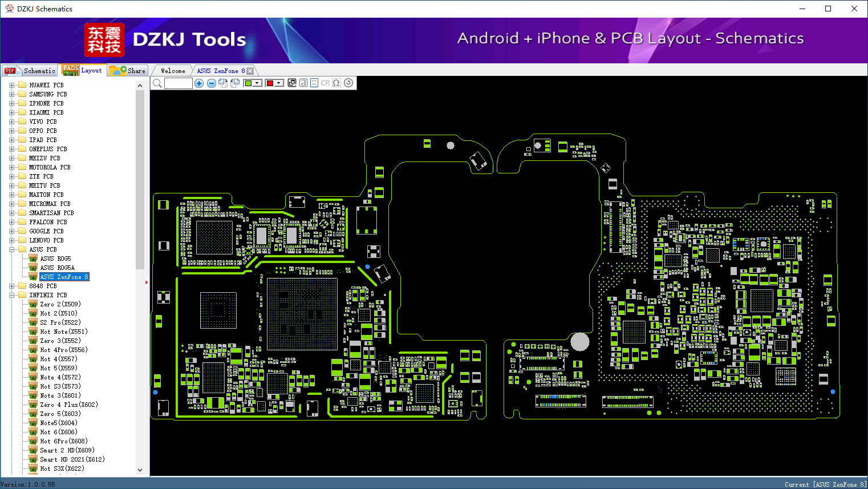
Task: Open the green color dropdown arrow
Action: (257, 83)
